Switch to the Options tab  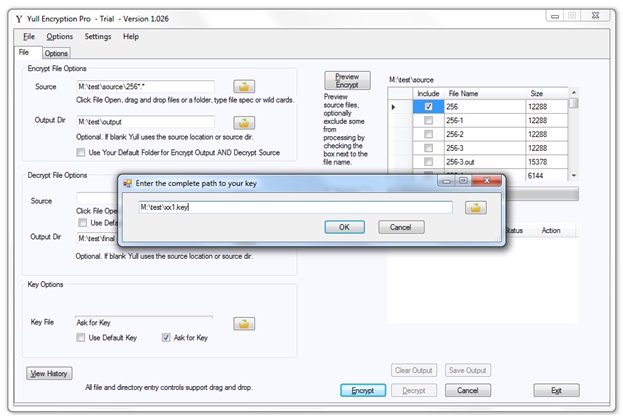click(x=56, y=53)
